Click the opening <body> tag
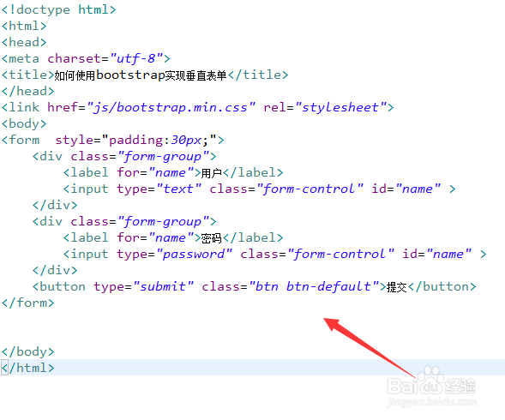 pyautogui.click(x=24, y=124)
